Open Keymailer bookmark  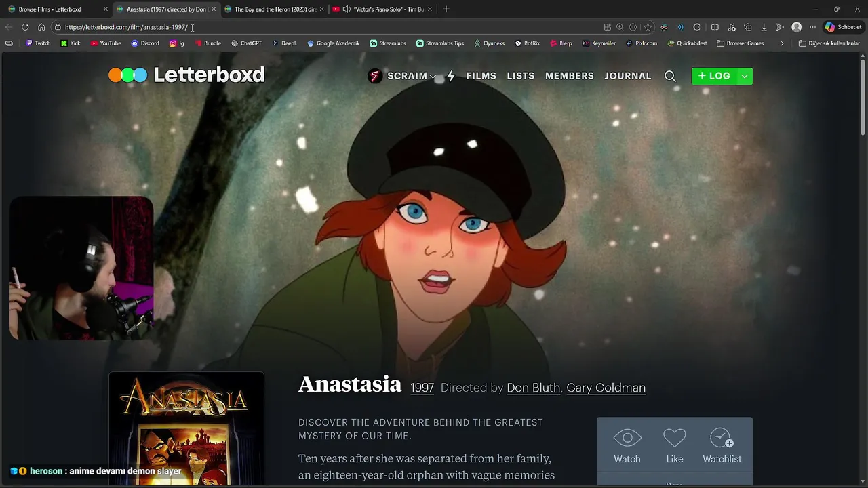click(599, 43)
